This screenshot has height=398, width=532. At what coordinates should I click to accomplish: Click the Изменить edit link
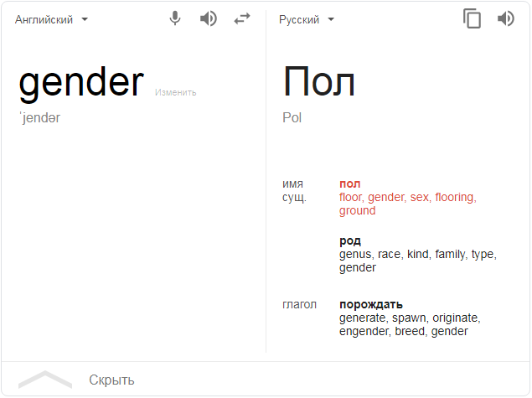click(x=175, y=92)
